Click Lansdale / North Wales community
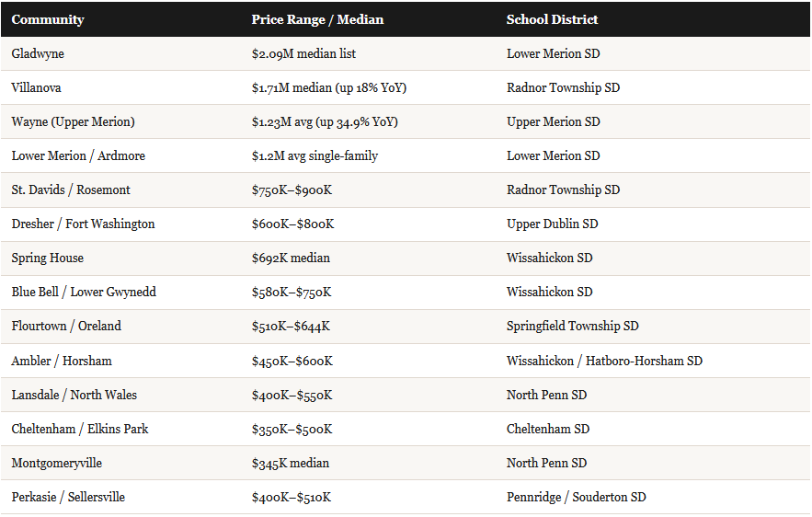The image size is (812, 517). pyautogui.click(x=74, y=395)
